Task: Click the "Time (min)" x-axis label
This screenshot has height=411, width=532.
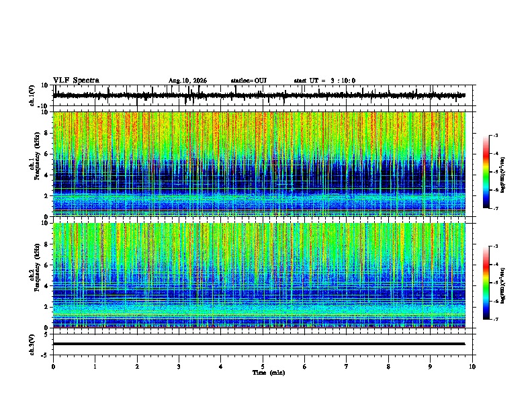Action: (269, 373)
